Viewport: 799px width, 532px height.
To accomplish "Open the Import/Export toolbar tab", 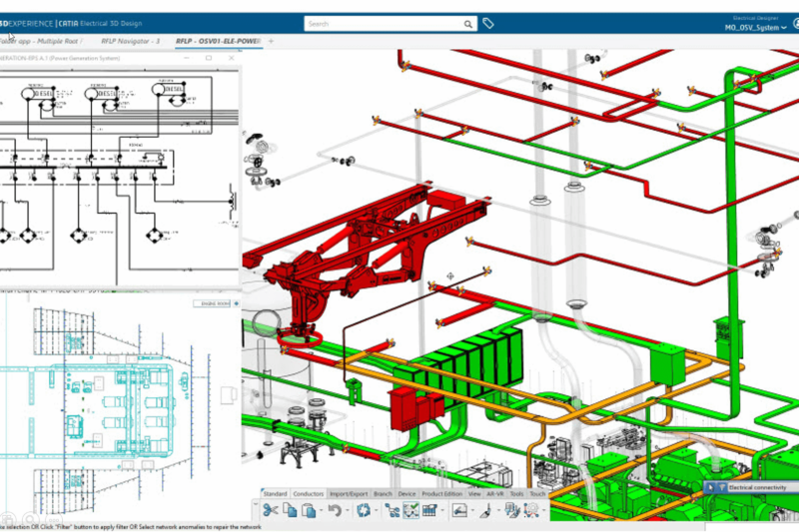I will [x=350, y=494].
